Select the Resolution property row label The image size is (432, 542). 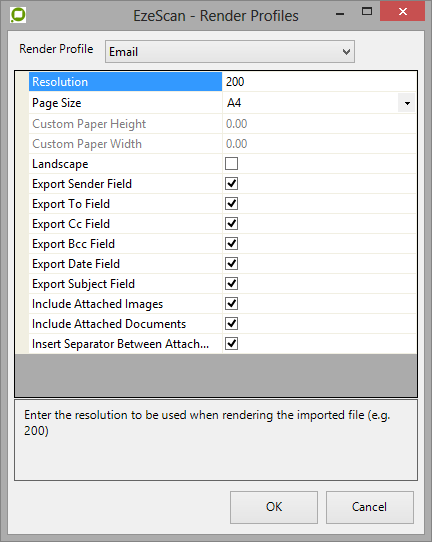[125, 82]
